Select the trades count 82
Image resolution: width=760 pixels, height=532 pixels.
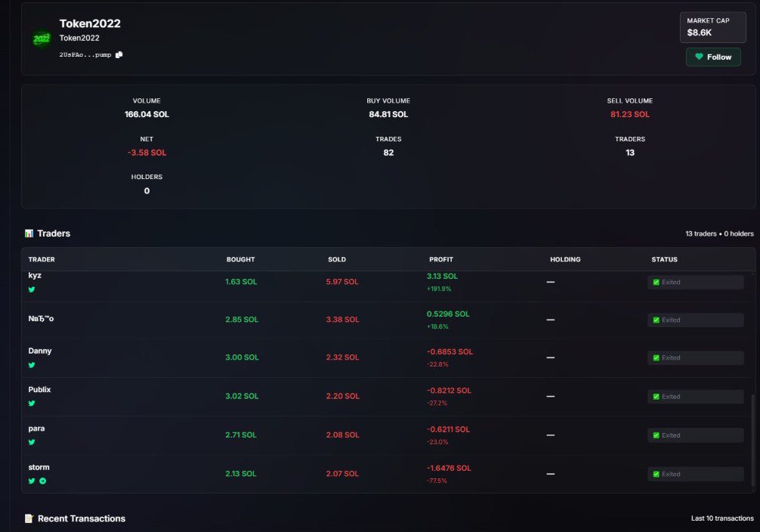tap(388, 153)
